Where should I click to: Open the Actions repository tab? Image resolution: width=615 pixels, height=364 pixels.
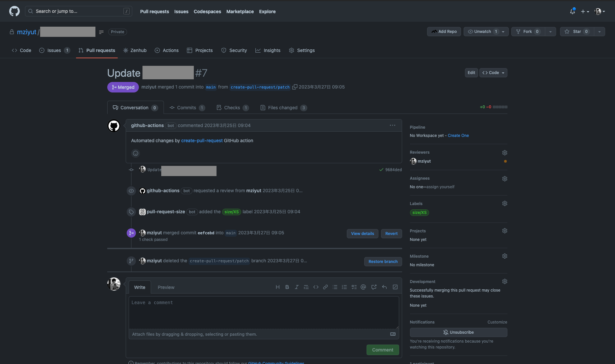pos(167,50)
